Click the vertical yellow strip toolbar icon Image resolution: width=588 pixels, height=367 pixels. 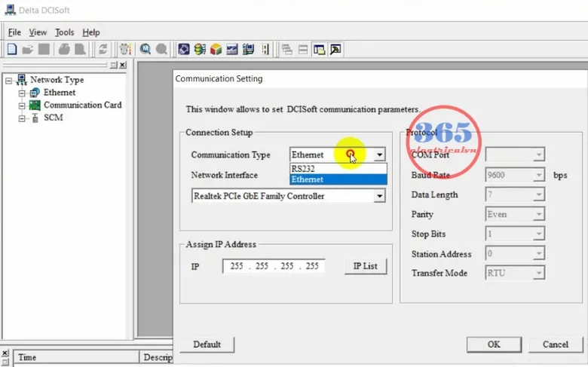point(265,49)
